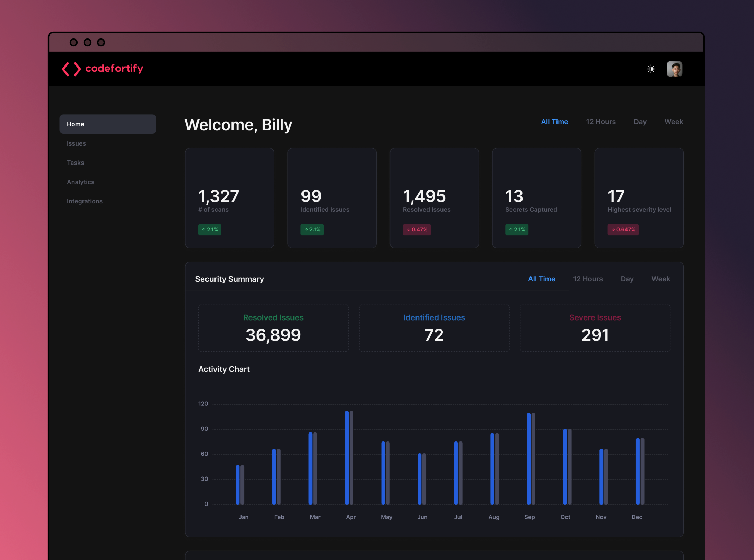Viewport: 754px width, 560px height.
Task: Switch Security Summary to 12 Hours
Action: pyautogui.click(x=588, y=279)
